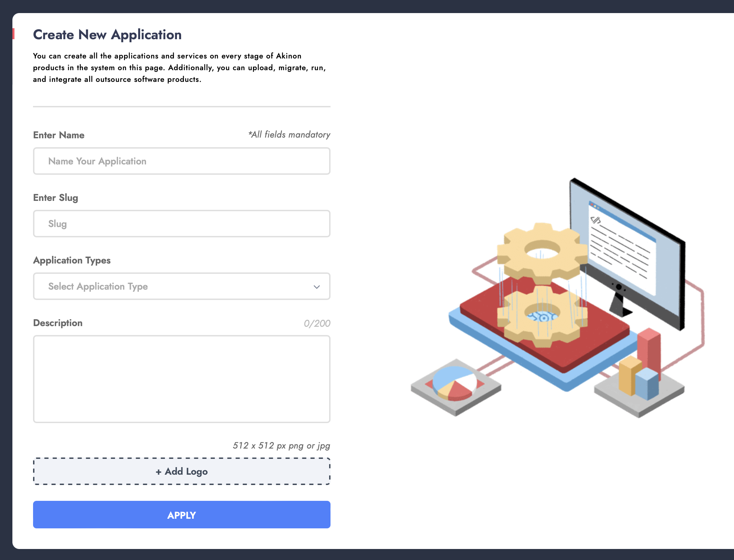
Task: Expand the Application Types chevron arrow
Action: point(317,287)
